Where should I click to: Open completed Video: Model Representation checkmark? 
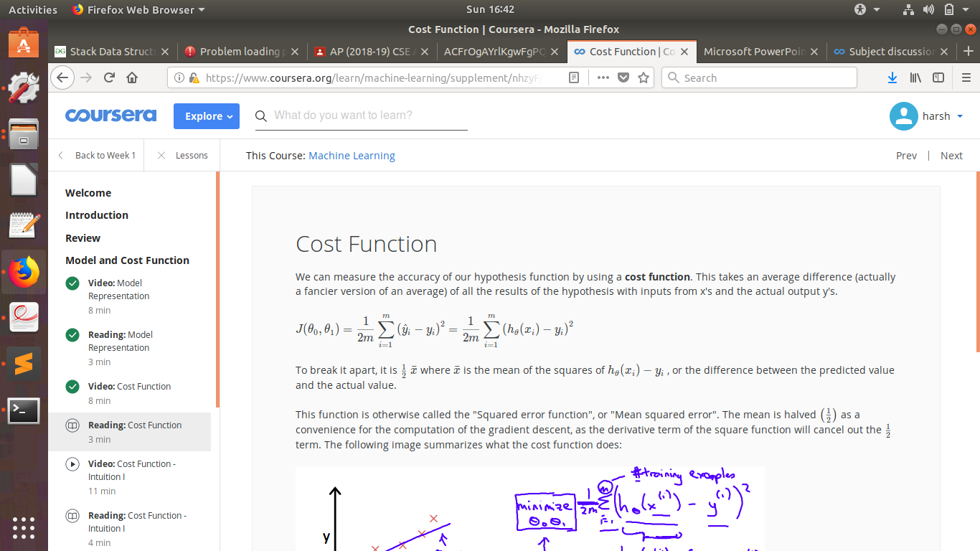tap(72, 283)
